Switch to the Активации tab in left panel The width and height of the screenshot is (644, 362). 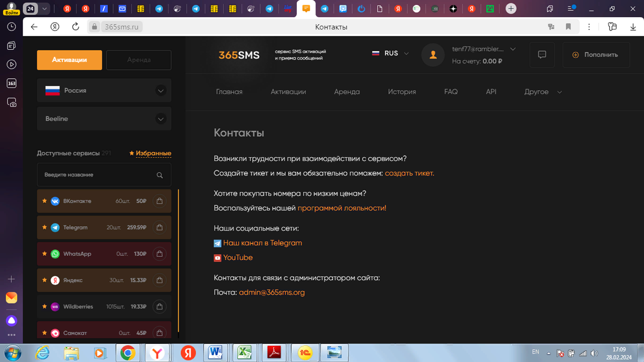click(x=69, y=60)
